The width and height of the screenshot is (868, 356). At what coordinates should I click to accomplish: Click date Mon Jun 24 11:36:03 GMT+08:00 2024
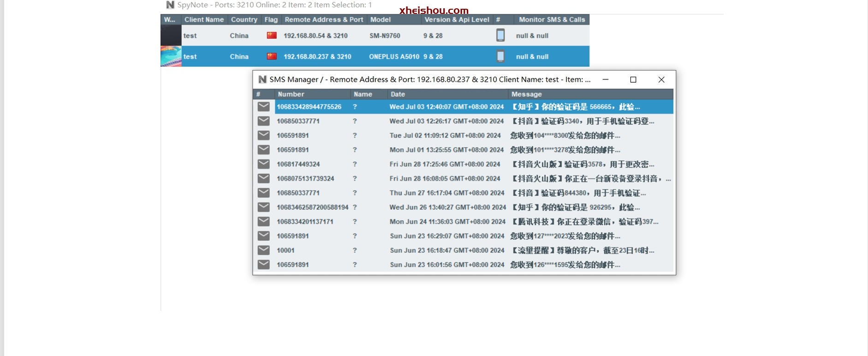click(x=447, y=221)
